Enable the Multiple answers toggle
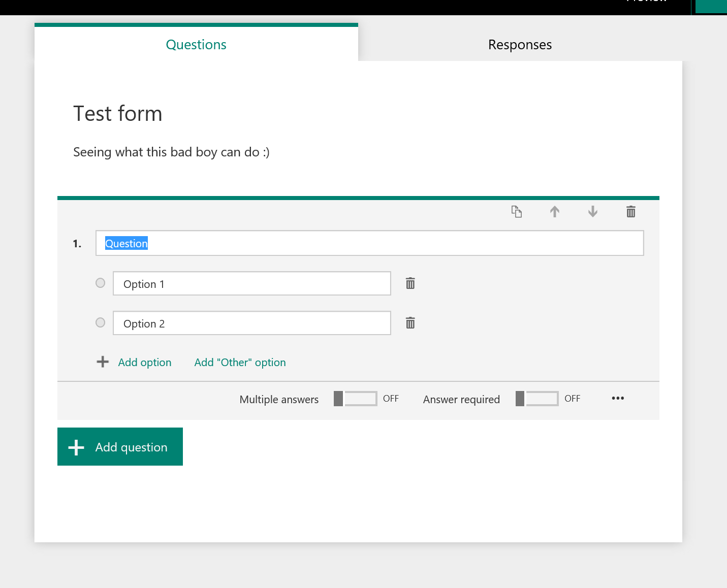Image resolution: width=727 pixels, height=588 pixels. point(355,399)
